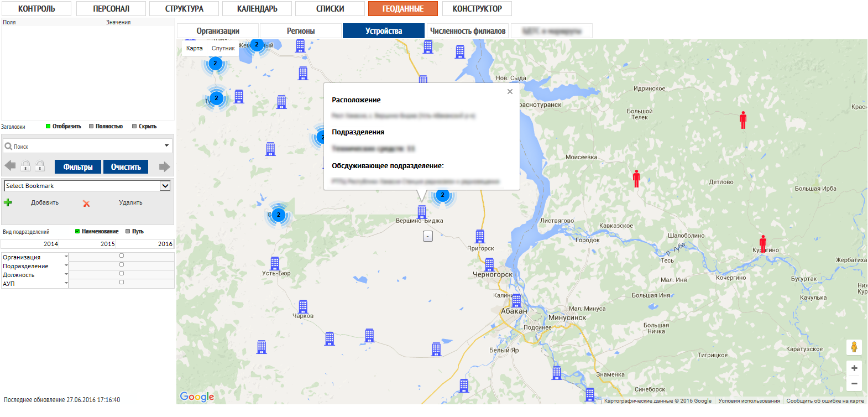
Task: Open the КАЛЕНДАРЬ tab
Action: pos(257,9)
